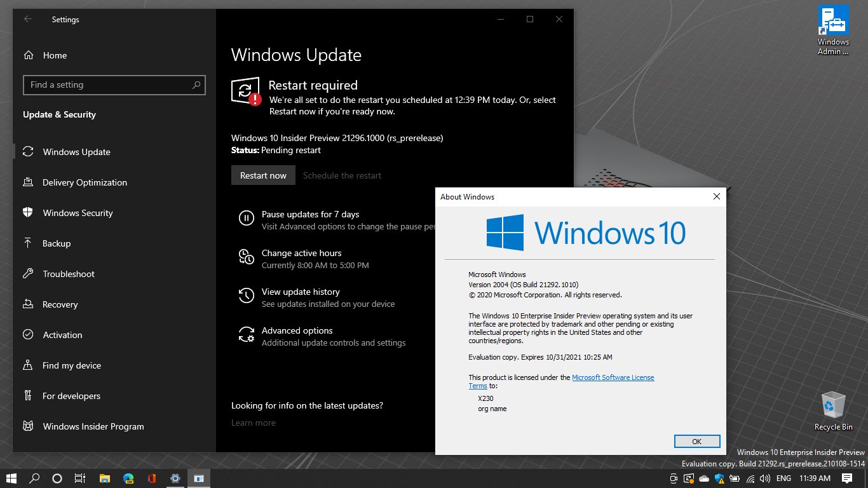Viewport: 868px width, 488px height.
Task: Click the Find a setting search box
Action: [114, 85]
